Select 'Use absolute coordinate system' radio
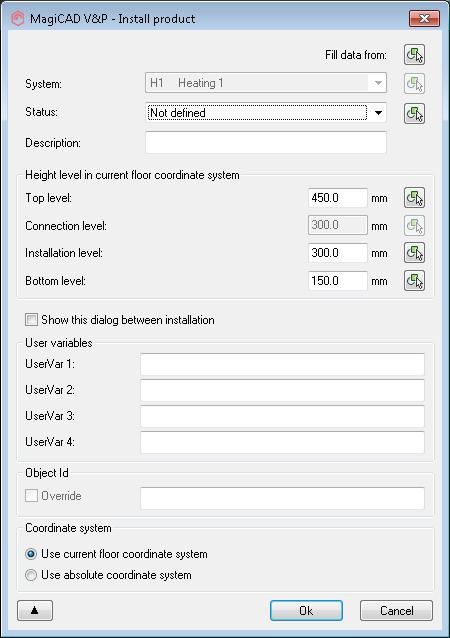450x638 pixels. pos(31,575)
